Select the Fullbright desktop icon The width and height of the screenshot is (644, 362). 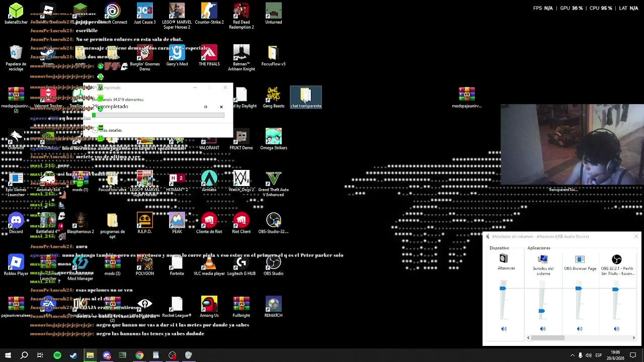(242, 307)
